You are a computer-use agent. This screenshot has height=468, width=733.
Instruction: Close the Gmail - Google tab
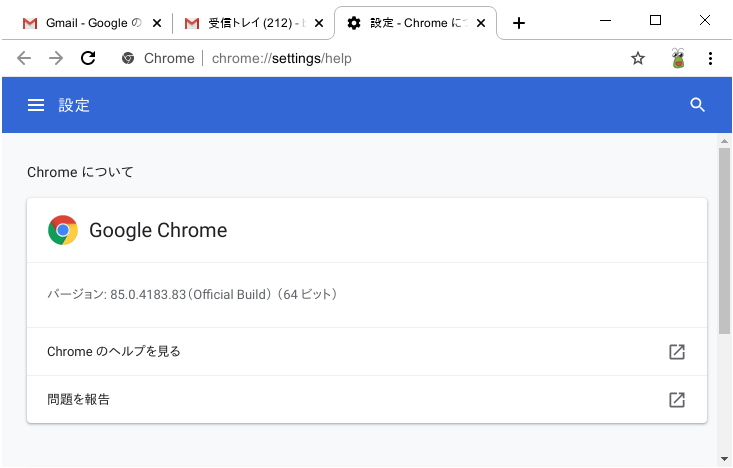point(157,23)
